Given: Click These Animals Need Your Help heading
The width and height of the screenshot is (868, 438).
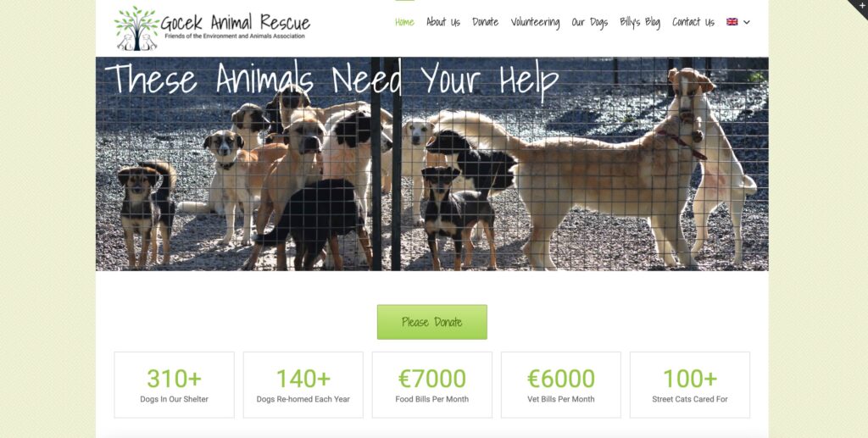Looking at the screenshot, I should click(331, 80).
